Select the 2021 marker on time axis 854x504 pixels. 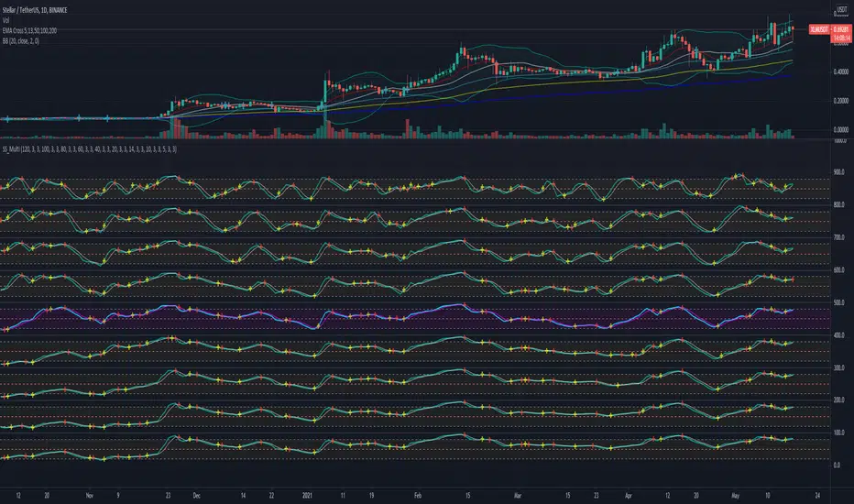tap(307, 495)
